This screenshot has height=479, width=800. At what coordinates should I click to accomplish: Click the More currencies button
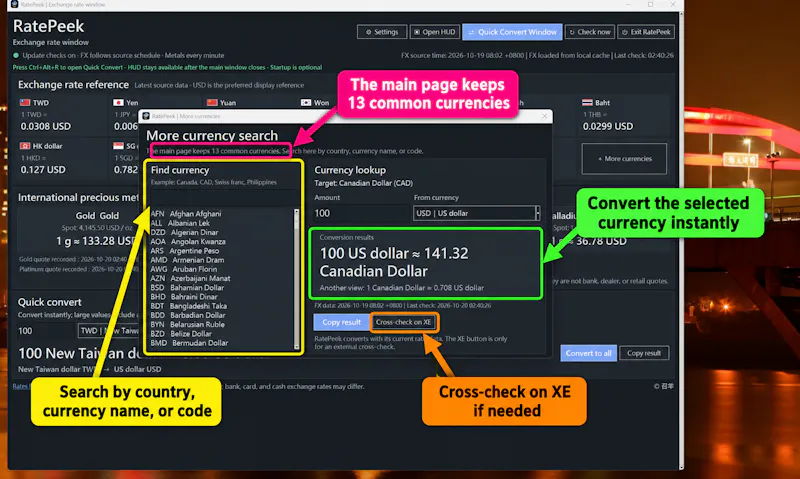624,159
